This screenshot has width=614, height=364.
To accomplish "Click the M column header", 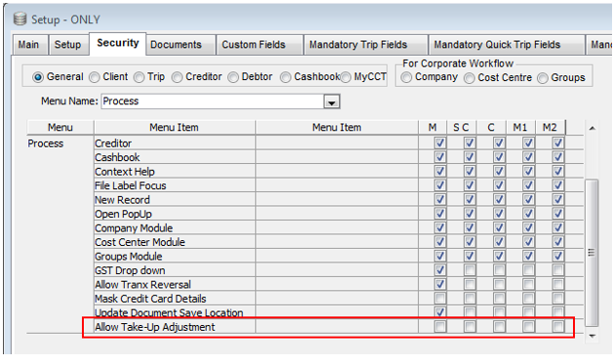I will (432, 128).
